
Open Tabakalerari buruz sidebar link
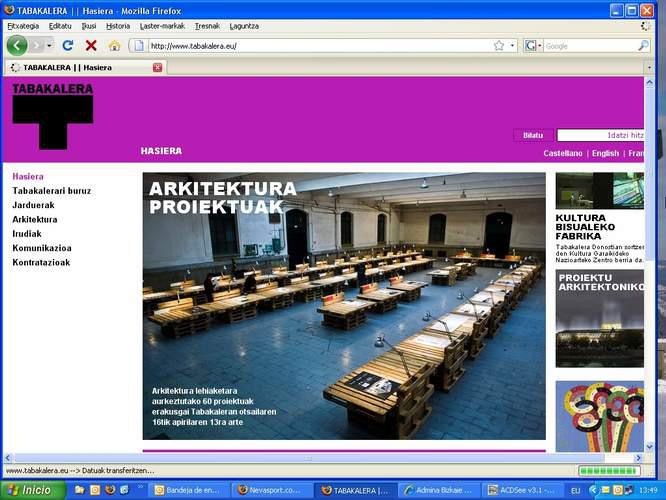[x=52, y=191]
